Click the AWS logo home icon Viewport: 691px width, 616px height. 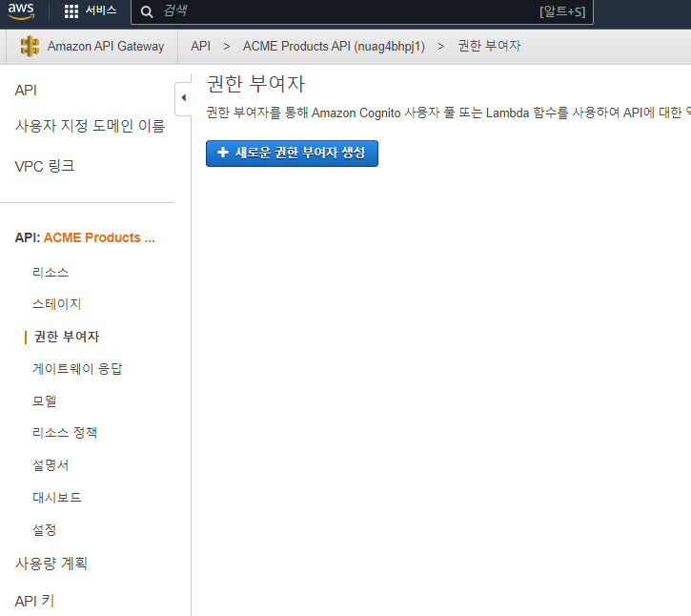coord(21,10)
